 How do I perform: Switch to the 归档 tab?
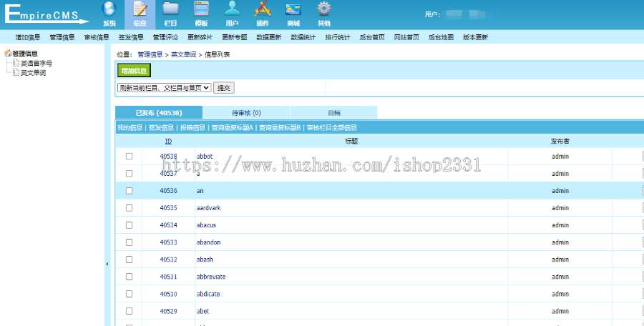point(334,112)
